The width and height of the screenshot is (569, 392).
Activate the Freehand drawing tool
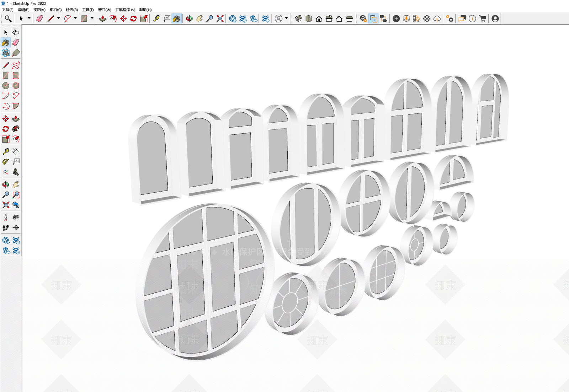16,65
